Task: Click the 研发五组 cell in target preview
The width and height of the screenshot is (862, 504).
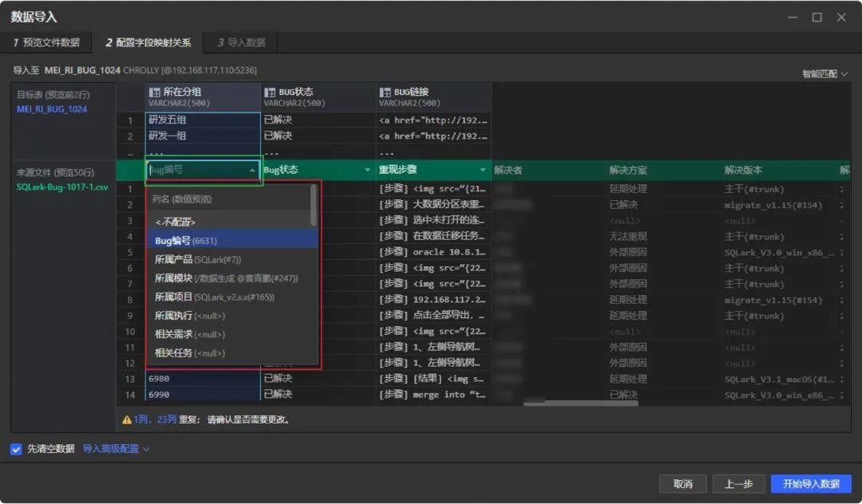Action: tap(202, 120)
